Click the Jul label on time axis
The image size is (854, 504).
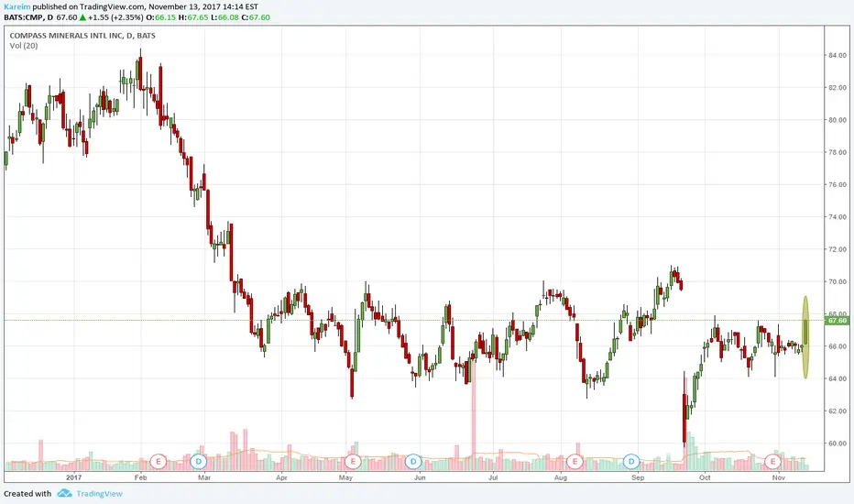pyautogui.click(x=493, y=477)
